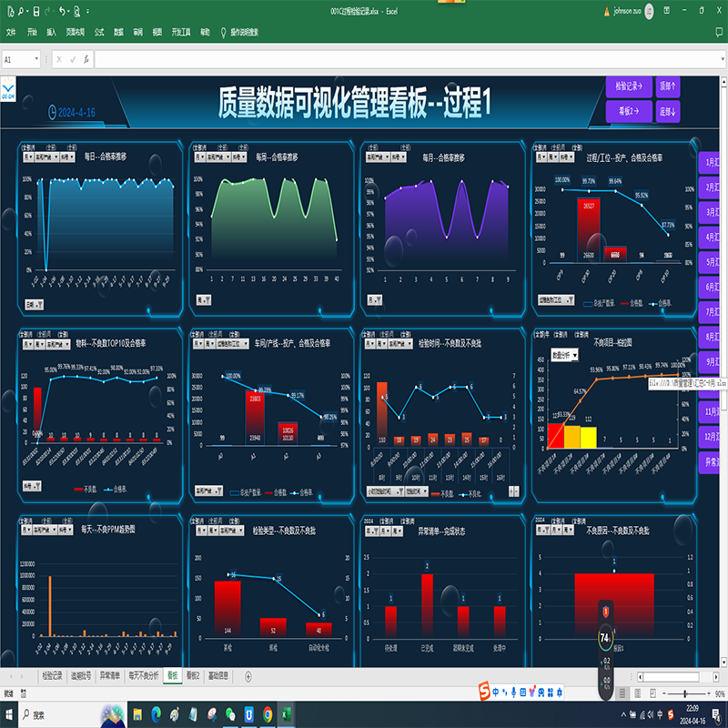Screen dimensions: 728x728
Task: Switch to the 异常清单 sheet tab
Action: [x=109, y=676]
